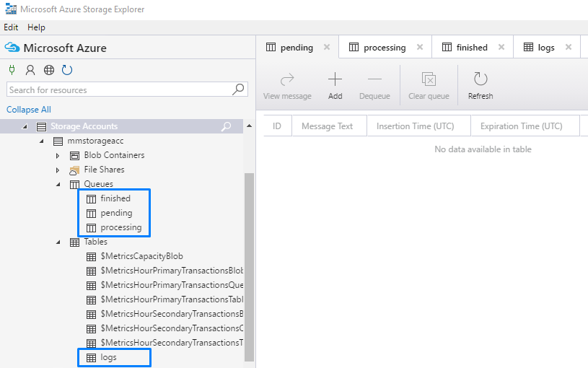Viewport: 588px width, 368px height.
Task: Click the Microsoft Azure cloud logo
Action: point(12,48)
